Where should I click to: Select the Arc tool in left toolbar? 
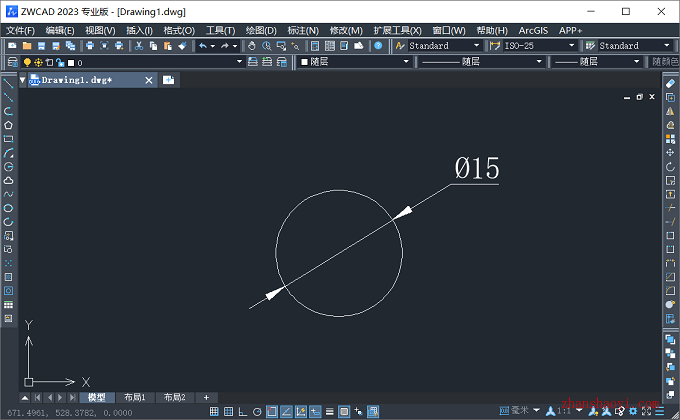pos(8,153)
